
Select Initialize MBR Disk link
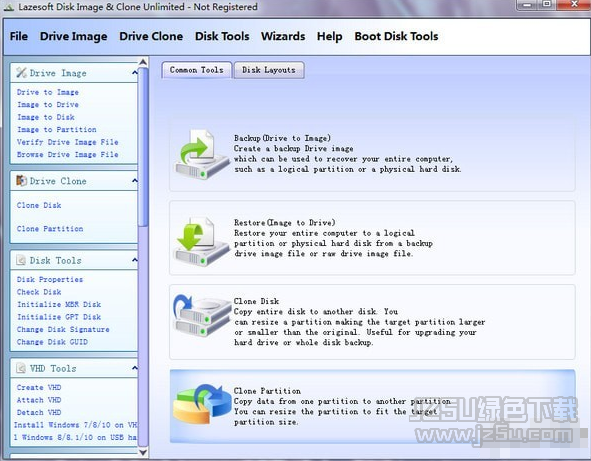pos(59,305)
